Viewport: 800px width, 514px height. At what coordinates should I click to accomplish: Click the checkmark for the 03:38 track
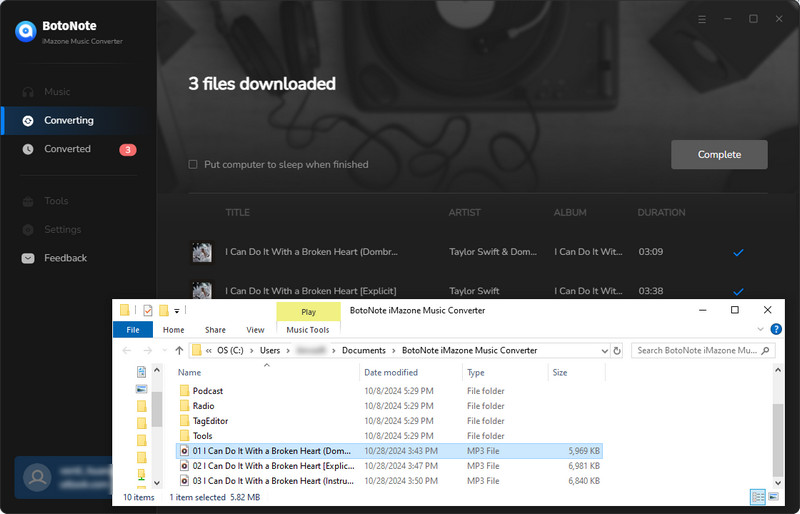[x=738, y=291]
